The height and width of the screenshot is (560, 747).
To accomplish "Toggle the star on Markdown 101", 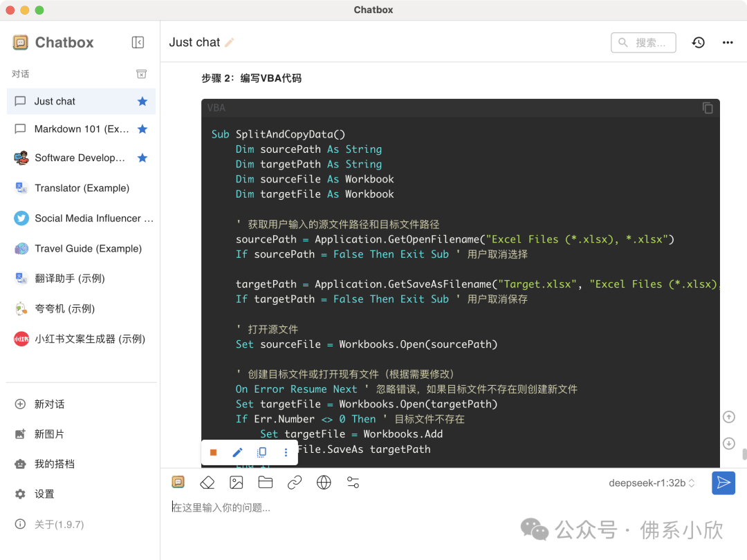I will click(x=142, y=129).
